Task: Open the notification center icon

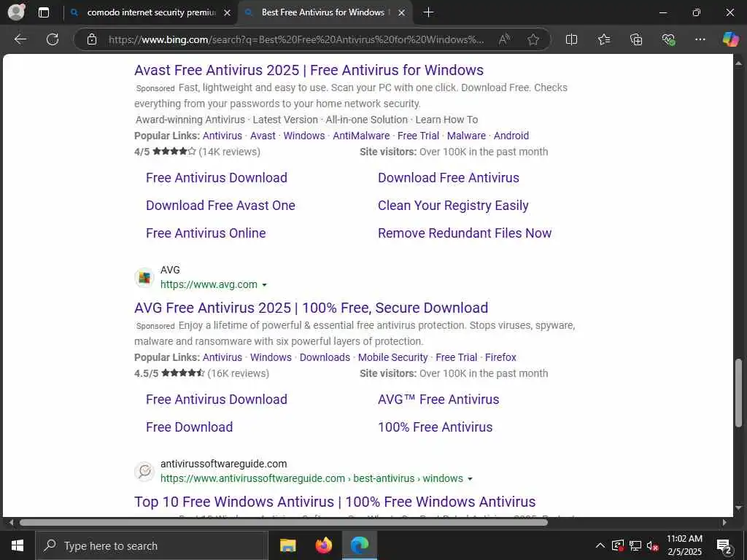Action: click(724, 545)
